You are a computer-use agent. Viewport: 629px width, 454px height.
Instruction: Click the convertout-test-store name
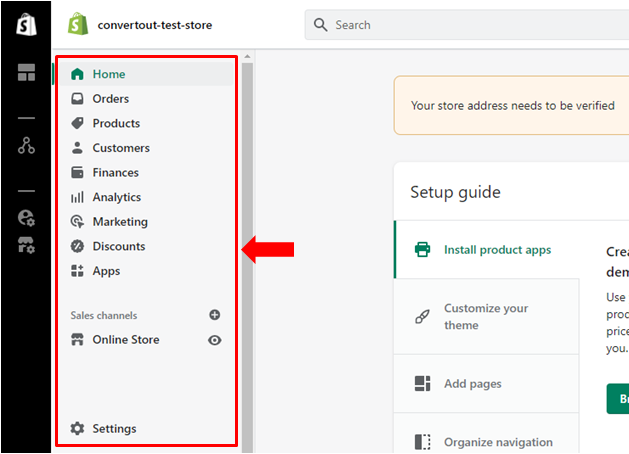[155, 25]
